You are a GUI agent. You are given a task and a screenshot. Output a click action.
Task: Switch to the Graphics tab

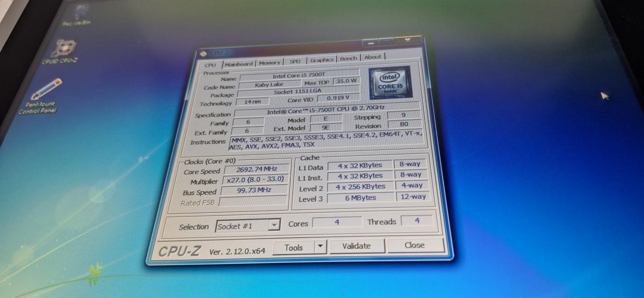(x=321, y=60)
